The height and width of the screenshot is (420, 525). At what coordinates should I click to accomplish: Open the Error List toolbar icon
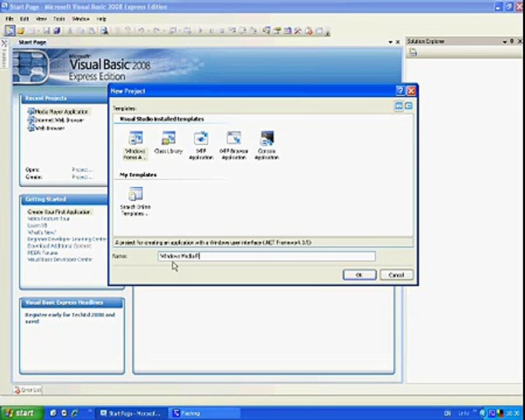click(309, 31)
